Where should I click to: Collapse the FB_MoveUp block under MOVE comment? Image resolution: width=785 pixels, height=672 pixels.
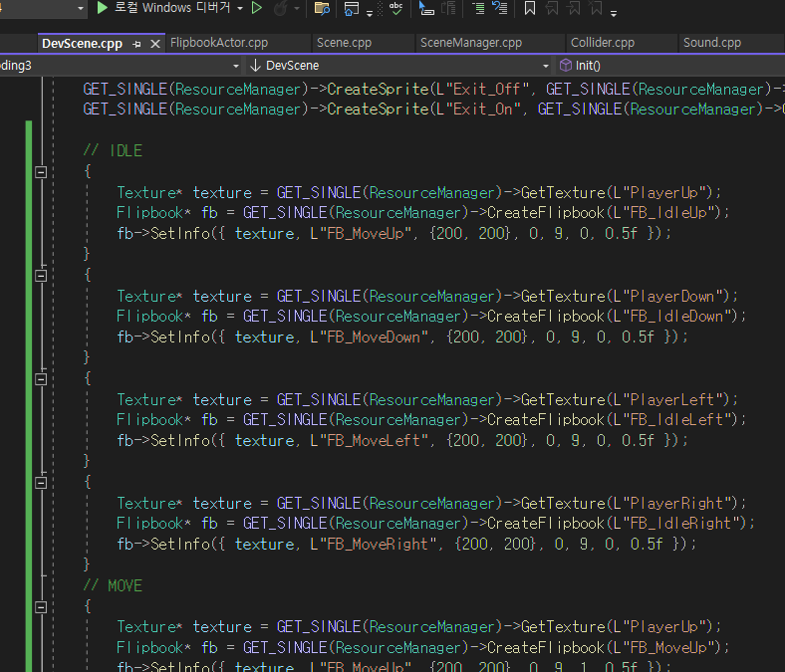[x=41, y=607]
